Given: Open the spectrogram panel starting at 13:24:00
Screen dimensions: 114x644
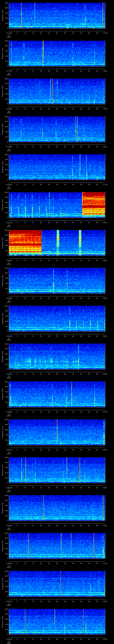Looking at the screenshot, I should click(57, 318).
